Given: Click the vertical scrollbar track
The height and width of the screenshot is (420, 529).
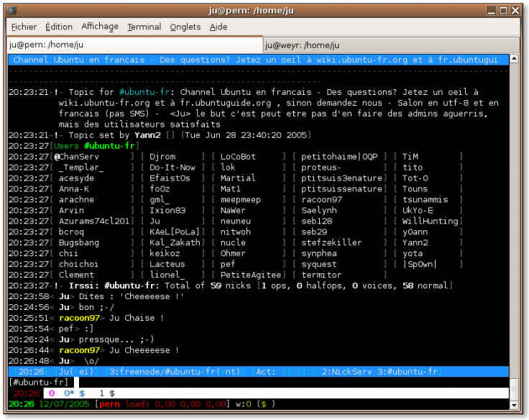Looking at the screenshot, I should click(x=515, y=230).
